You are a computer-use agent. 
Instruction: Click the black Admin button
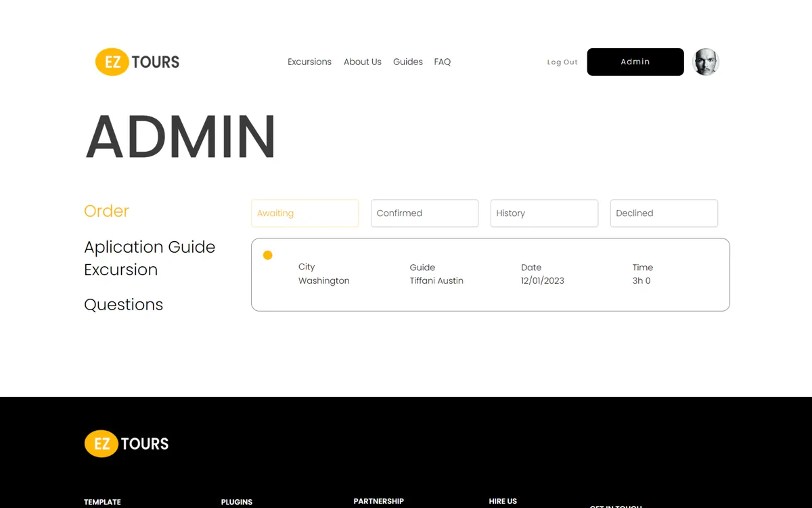click(635, 62)
